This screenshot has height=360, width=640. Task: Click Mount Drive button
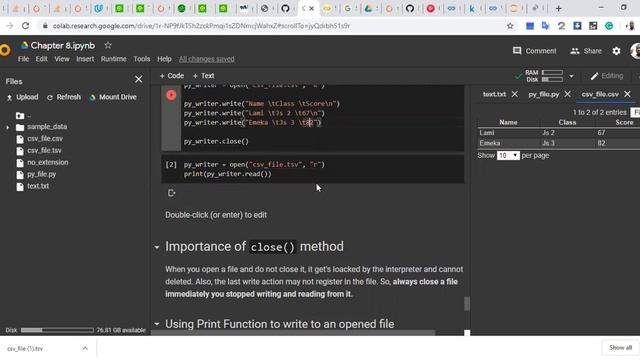pyautogui.click(x=113, y=97)
